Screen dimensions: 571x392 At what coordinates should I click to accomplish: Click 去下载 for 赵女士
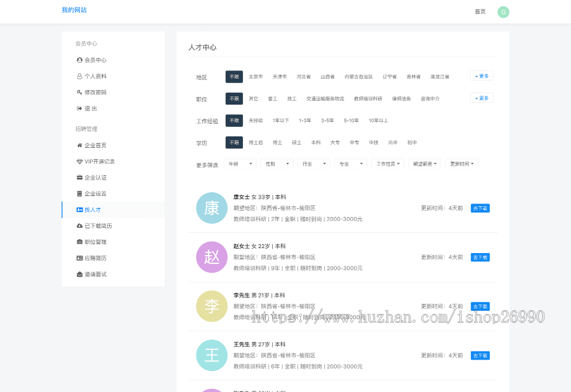(480, 258)
